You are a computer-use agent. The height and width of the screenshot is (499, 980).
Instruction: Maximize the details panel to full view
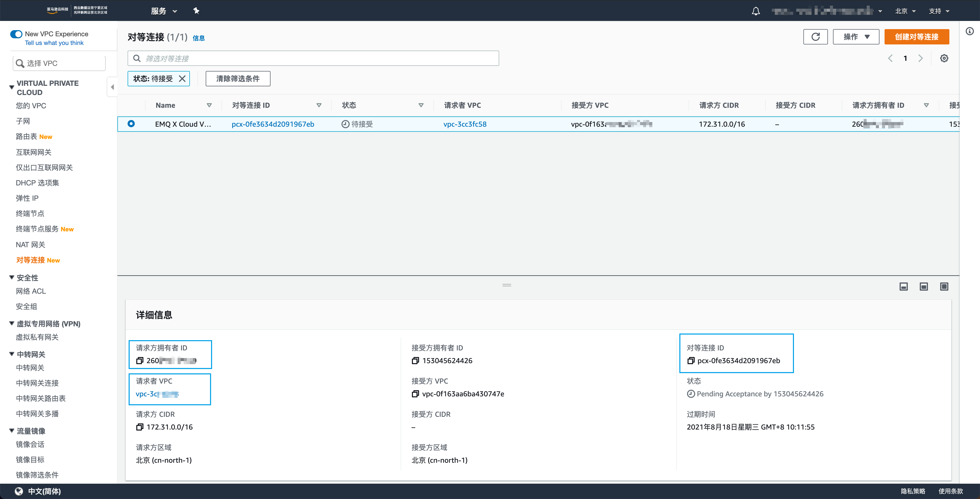(944, 287)
